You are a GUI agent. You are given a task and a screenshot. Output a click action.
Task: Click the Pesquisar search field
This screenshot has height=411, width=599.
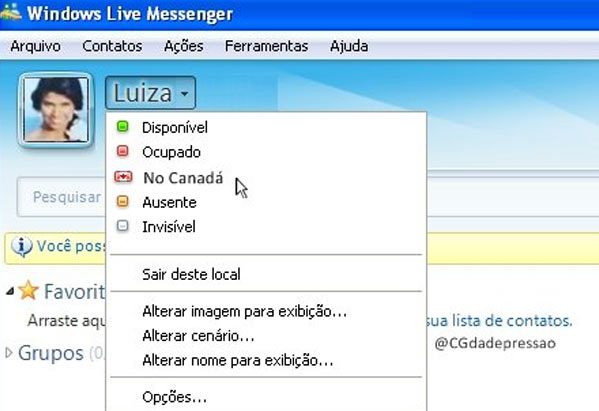pos(61,197)
